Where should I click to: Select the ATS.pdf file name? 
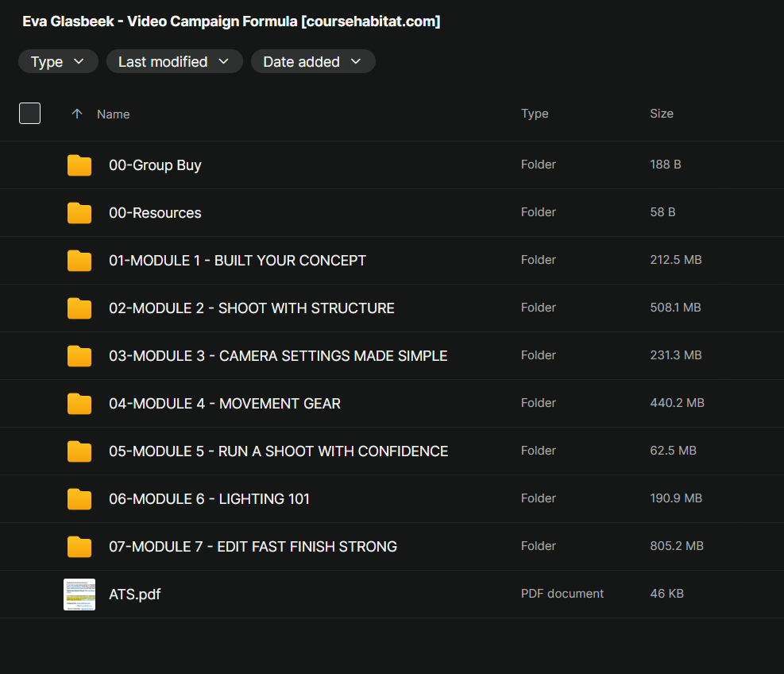pyautogui.click(x=134, y=595)
